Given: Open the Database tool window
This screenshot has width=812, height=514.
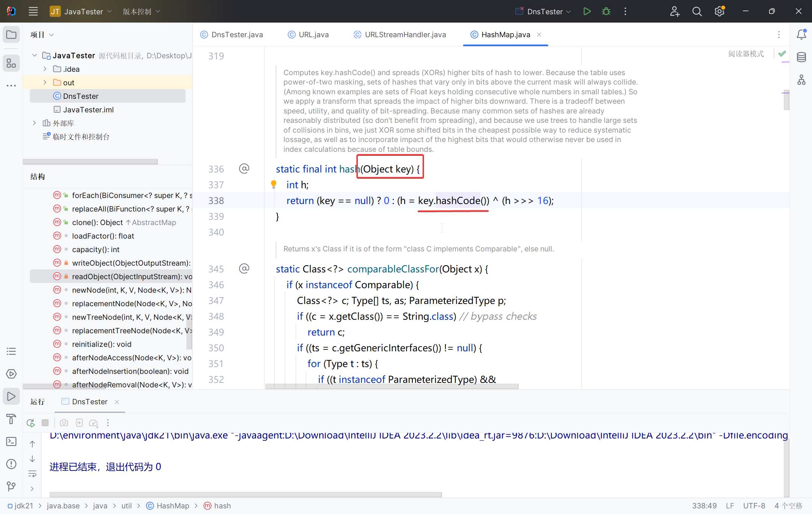Looking at the screenshot, I should pos(801,57).
